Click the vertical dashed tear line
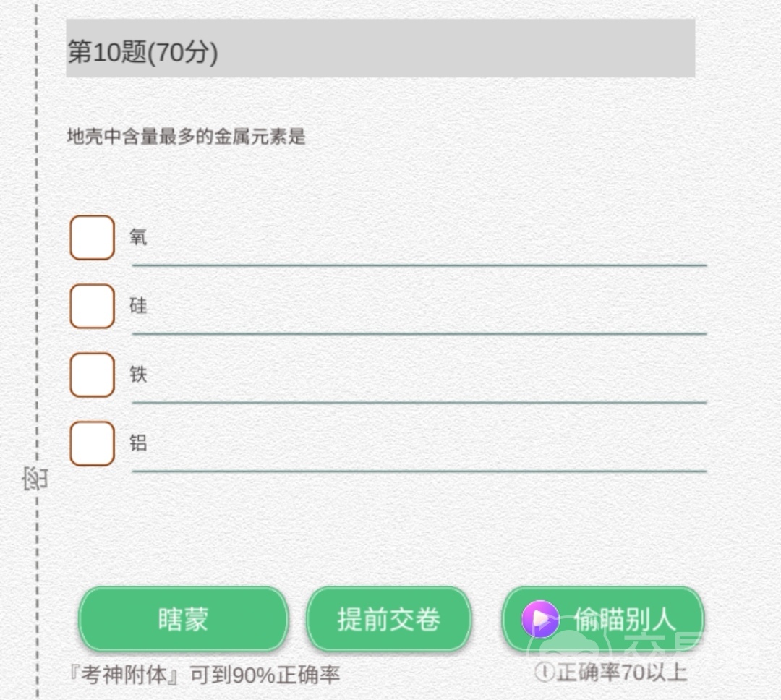Viewport: 781px width, 700px height. (37, 289)
